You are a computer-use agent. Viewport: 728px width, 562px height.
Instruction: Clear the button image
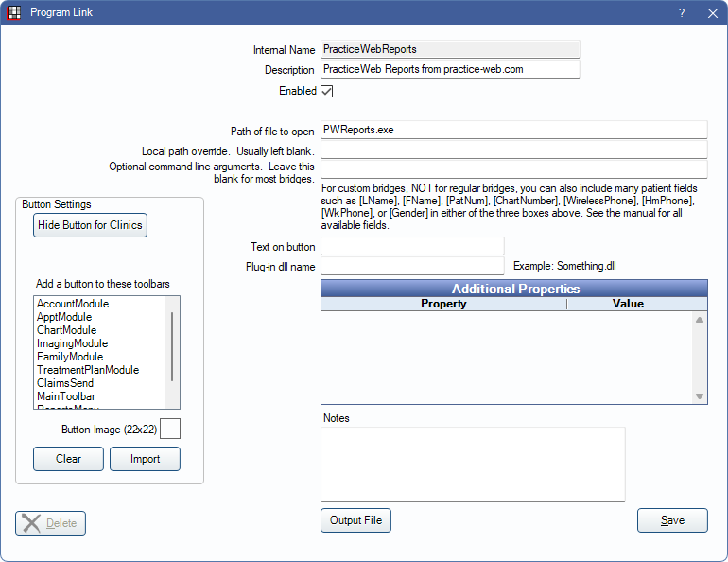point(68,459)
